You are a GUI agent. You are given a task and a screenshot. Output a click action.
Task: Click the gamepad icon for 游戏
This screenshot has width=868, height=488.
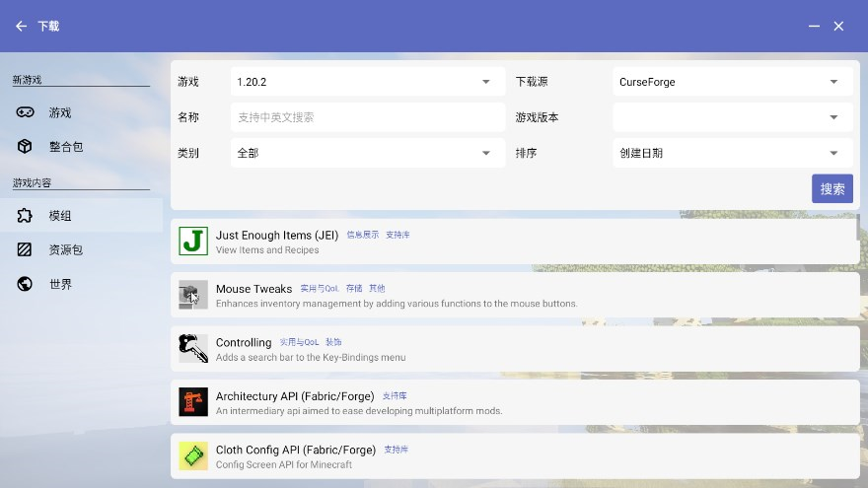click(25, 112)
